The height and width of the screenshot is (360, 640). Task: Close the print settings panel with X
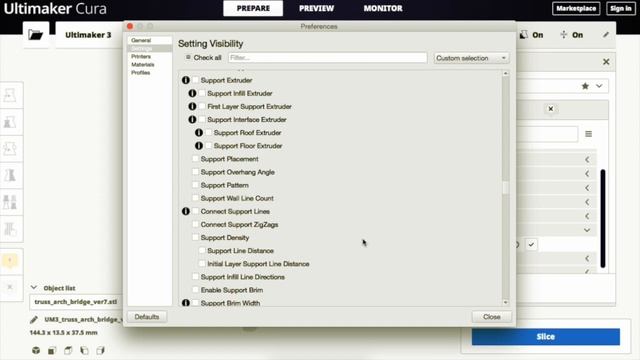click(606, 62)
